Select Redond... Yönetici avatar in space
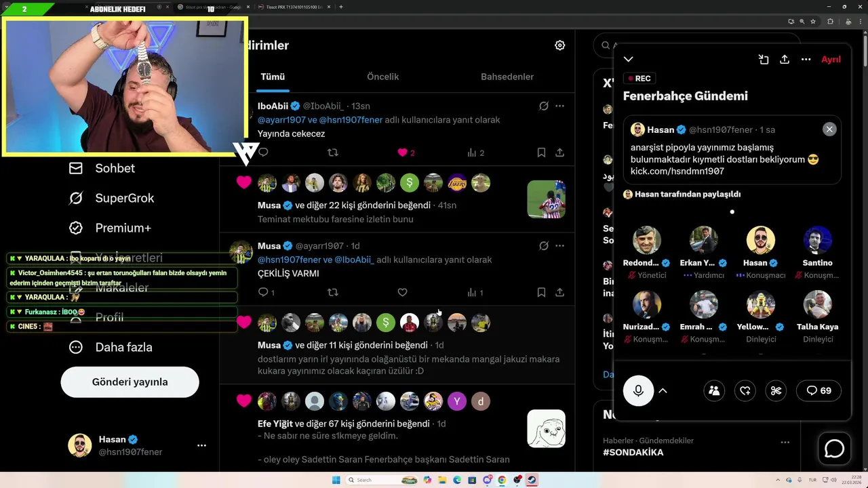This screenshot has height=488, width=868. click(x=647, y=241)
